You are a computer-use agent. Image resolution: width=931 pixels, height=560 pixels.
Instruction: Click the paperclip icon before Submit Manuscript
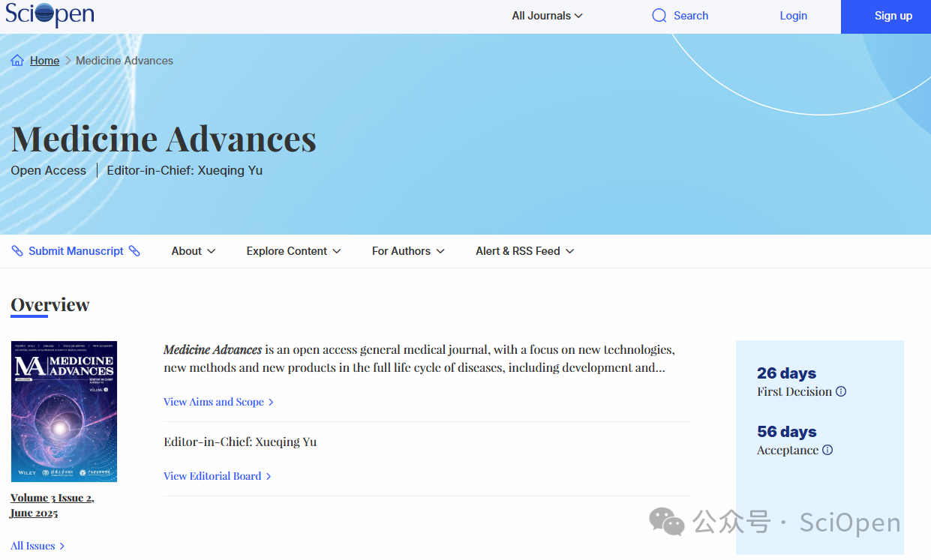[17, 250]
